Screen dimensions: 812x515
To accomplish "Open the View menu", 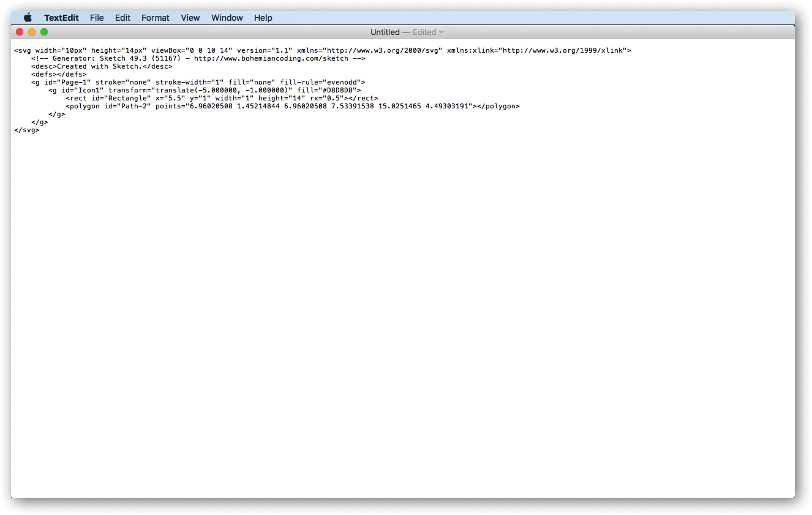I will 190,18.
